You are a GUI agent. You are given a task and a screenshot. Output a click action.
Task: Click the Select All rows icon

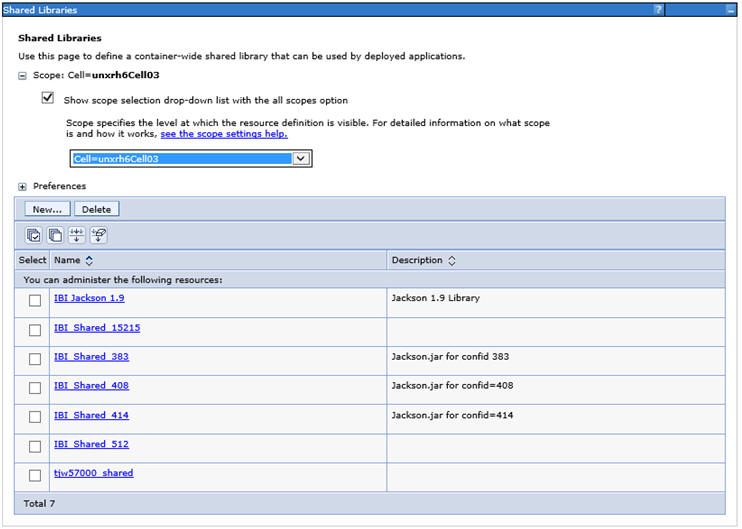coord(34,235)
